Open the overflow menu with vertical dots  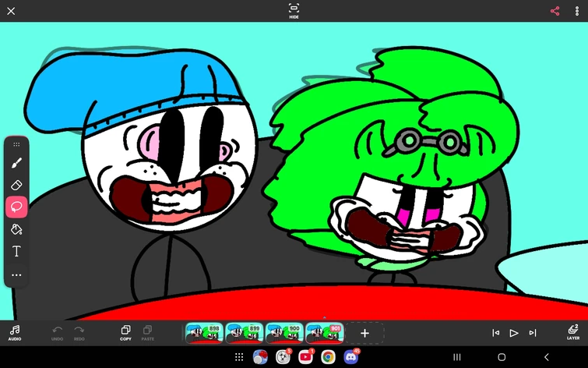[577, 11]
